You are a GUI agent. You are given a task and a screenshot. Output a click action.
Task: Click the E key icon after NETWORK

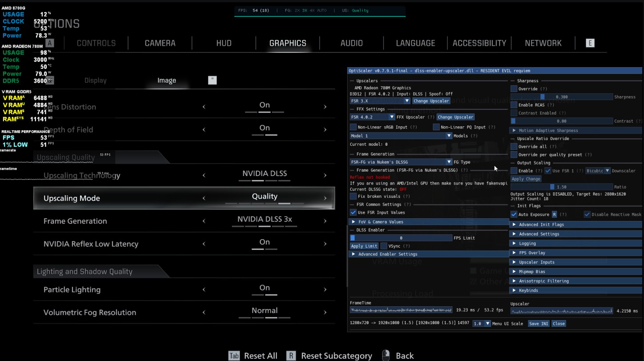590,43
